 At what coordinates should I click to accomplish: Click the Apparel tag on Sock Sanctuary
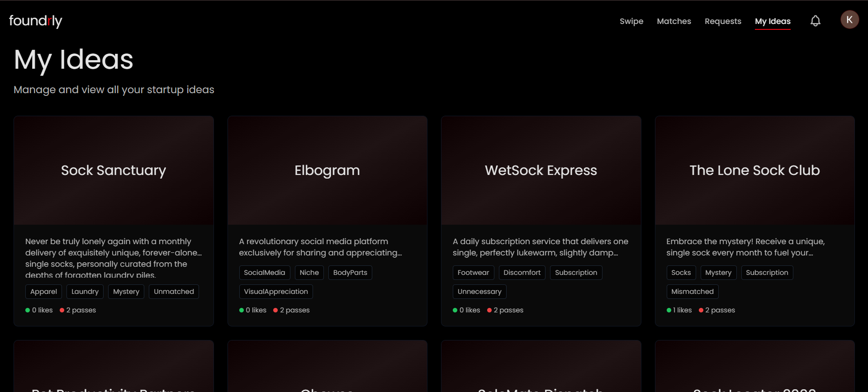(x=43, y=292)
